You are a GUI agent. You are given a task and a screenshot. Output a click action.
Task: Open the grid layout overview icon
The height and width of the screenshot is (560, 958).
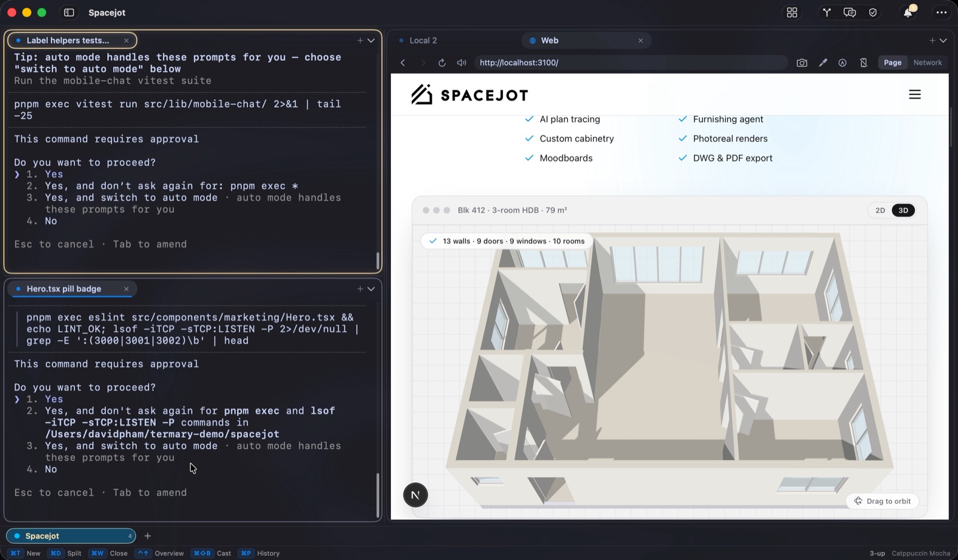coord(792,13)
